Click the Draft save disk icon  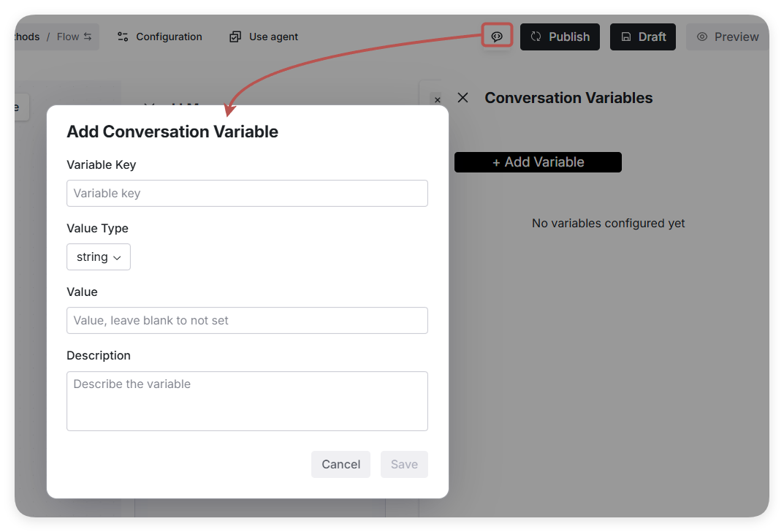[626, 37]
